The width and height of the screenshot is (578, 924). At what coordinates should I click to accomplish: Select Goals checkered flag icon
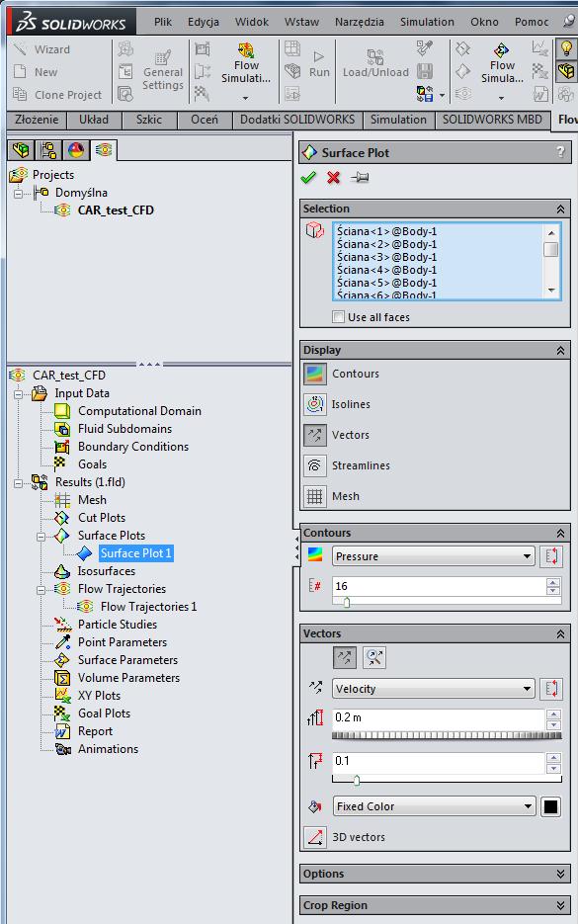60,463
